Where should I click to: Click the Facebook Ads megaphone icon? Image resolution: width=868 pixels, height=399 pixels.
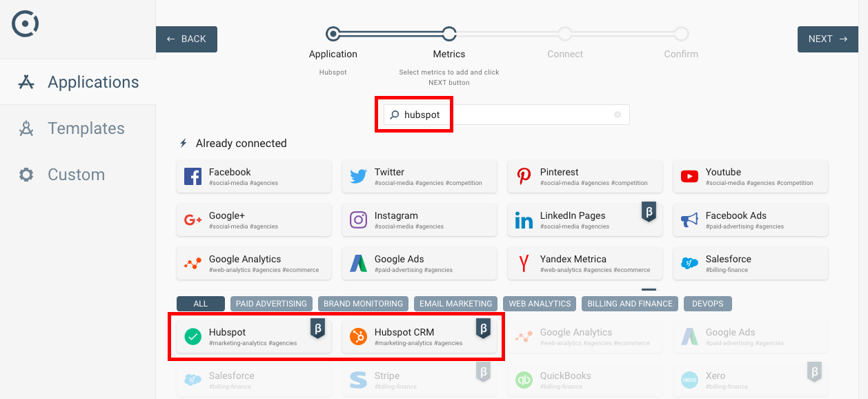[689, 220]
